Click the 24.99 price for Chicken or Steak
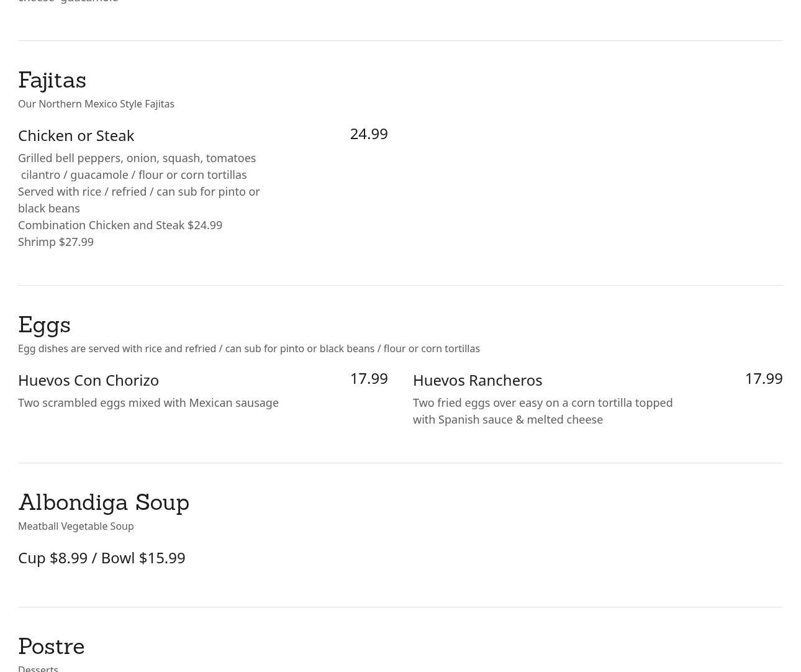The width and height of the screenshot is (801, 672). 369,134
